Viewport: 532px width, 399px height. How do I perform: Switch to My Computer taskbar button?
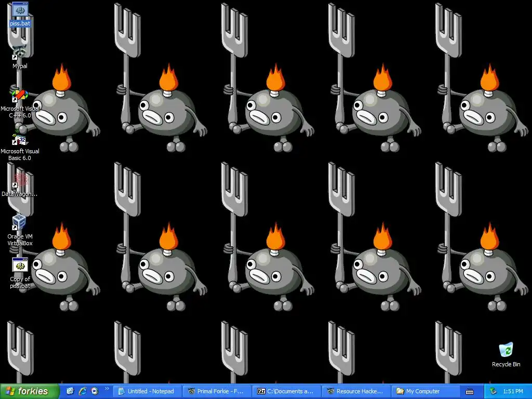(x=425, y=391)
